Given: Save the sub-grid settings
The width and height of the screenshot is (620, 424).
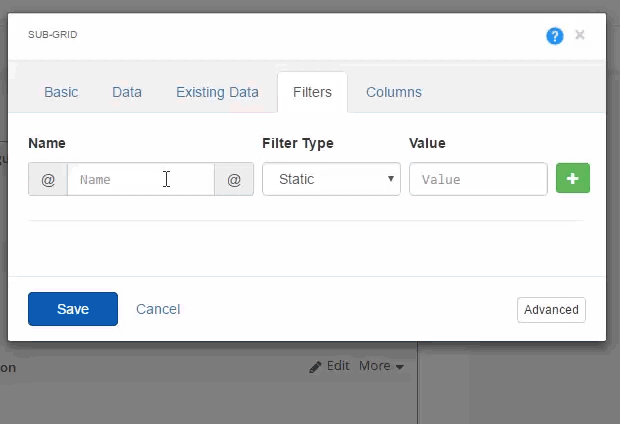Looking at the screenshot, I should click(73, 309).
